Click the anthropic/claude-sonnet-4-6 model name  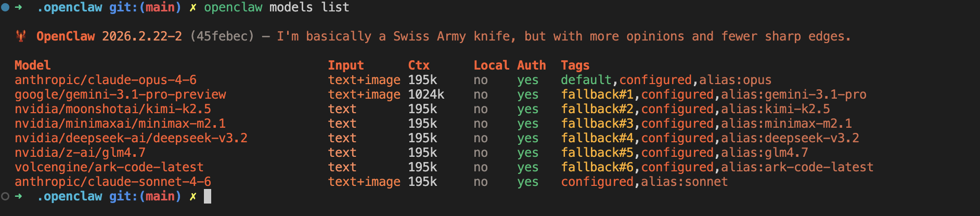click(x=113, y=182)
